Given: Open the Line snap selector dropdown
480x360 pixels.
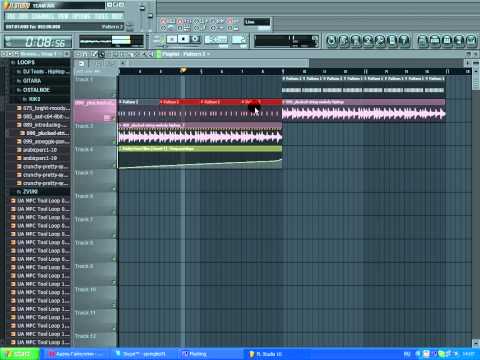Looking at the screenshot, I should click(257, 22).
